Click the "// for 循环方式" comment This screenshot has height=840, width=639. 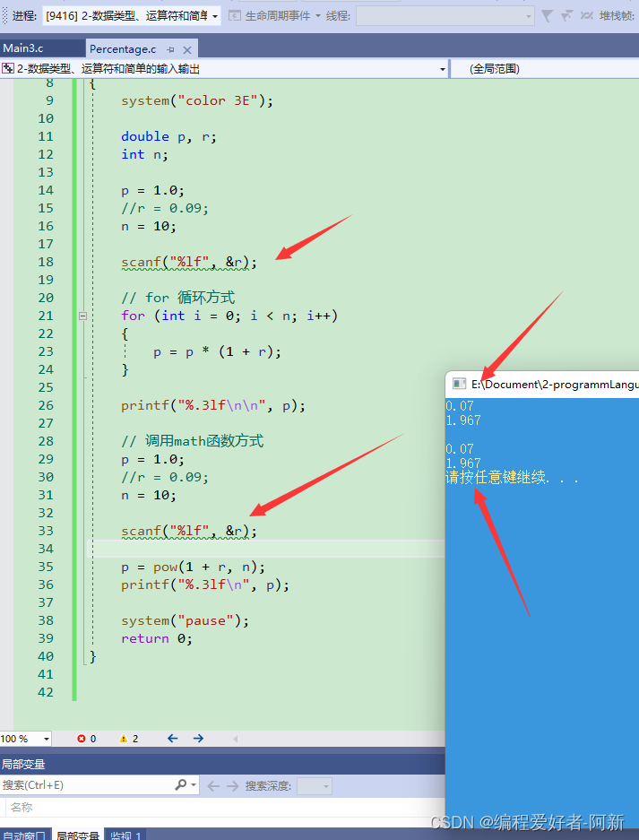coord(177,298)
